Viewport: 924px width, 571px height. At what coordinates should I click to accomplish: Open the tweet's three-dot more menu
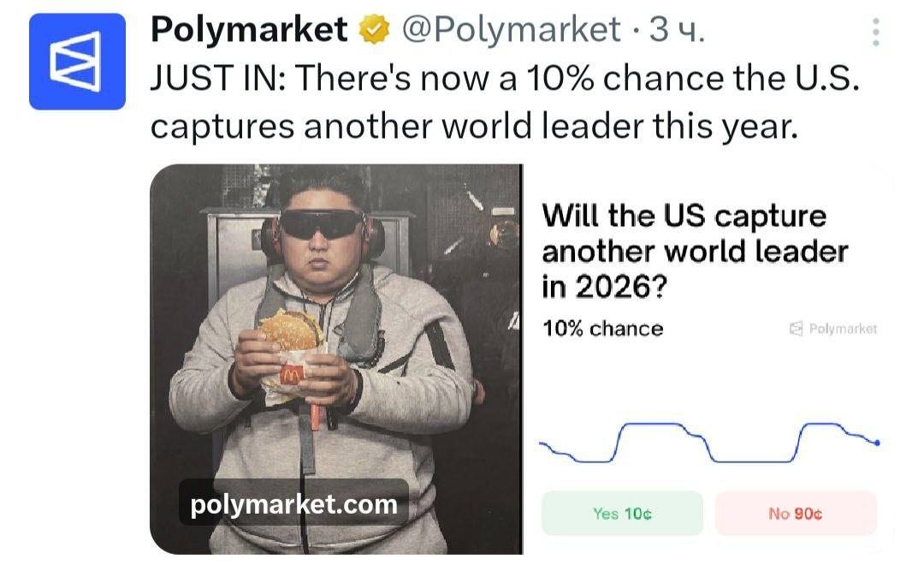(x=875, y=33)
